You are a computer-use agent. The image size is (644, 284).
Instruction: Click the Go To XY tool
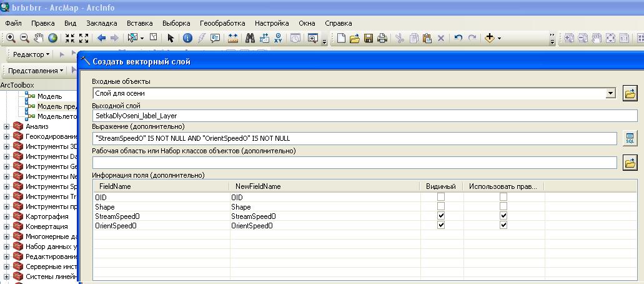[278, 38]
